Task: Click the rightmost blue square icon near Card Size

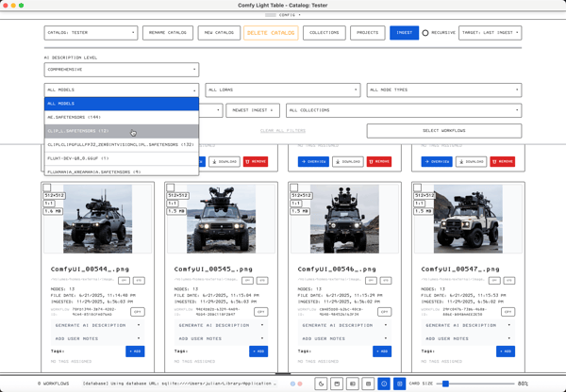Action: [x=400, y=384]
